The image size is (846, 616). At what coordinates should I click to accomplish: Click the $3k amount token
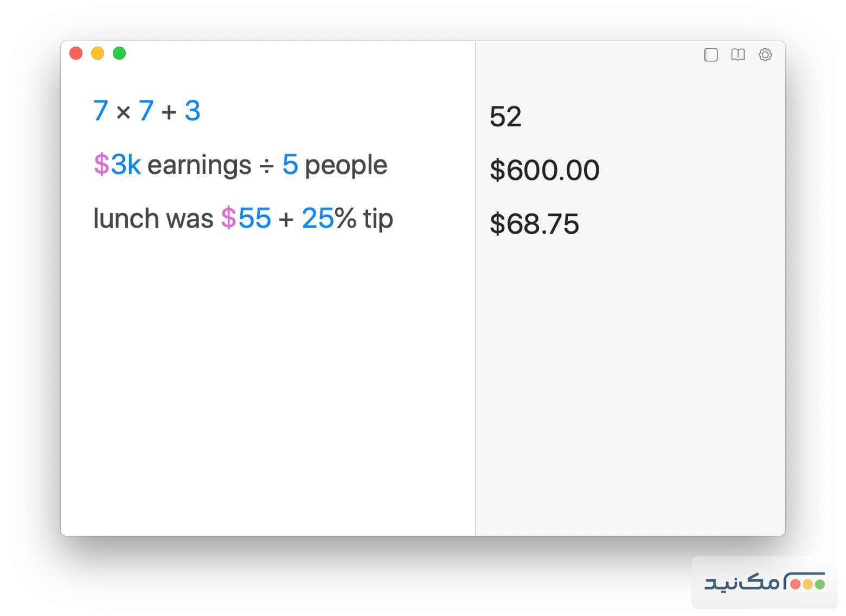coord(117,165)
